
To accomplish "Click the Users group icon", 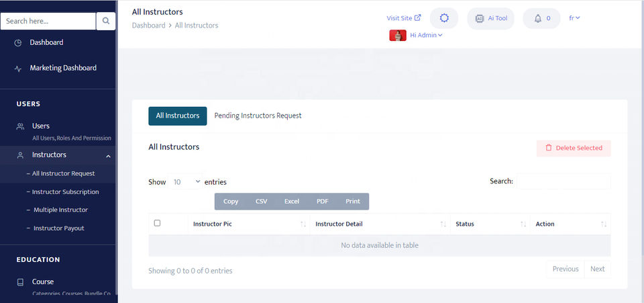I will click(20, 126).
